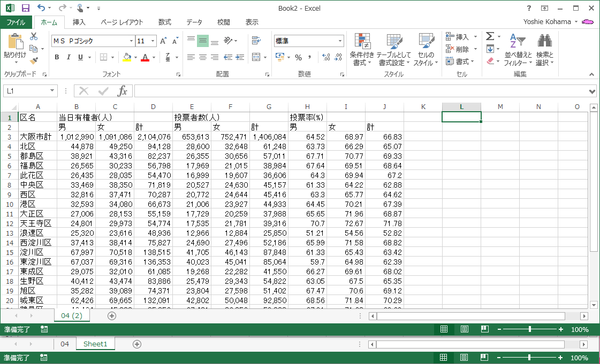Decrease cell indent

tap(228, 57)
